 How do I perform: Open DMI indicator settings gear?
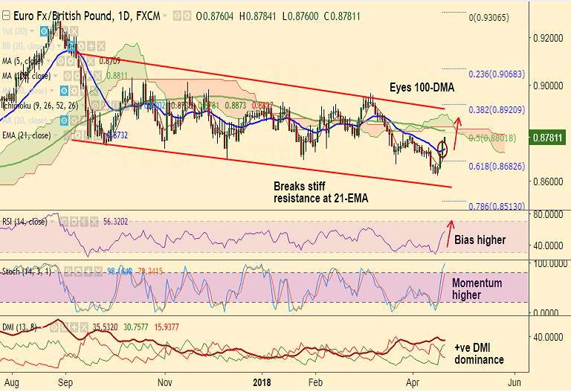[64, 327]
